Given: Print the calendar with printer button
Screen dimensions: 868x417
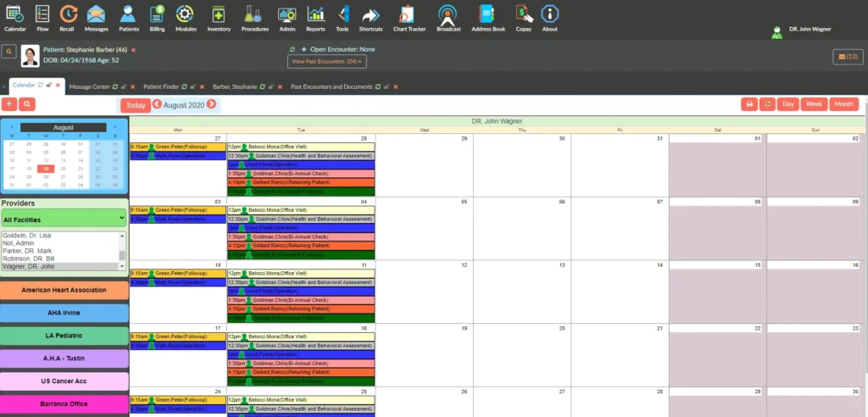Looking at the screenshot, I should point(748,104).
